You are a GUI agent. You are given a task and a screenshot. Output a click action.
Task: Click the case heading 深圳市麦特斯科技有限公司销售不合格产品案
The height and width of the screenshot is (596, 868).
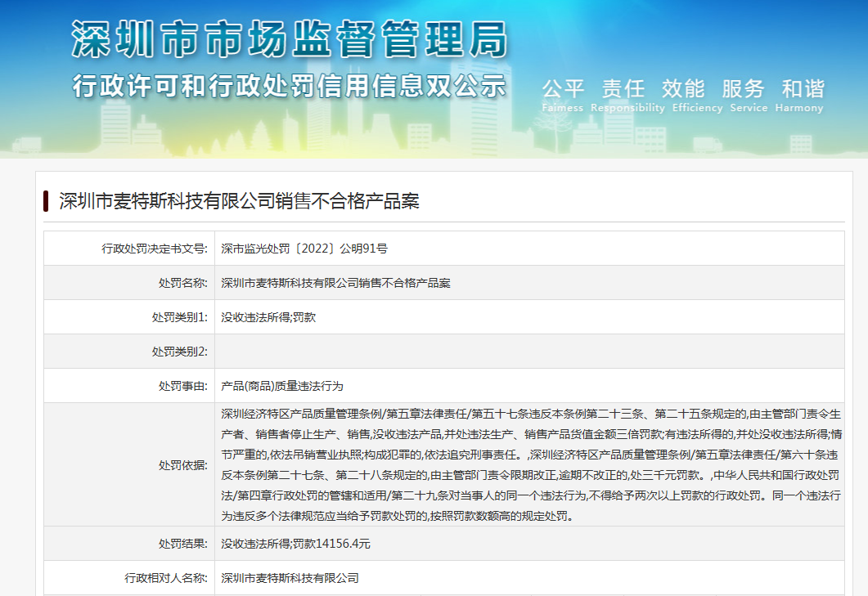pos(239,201)
